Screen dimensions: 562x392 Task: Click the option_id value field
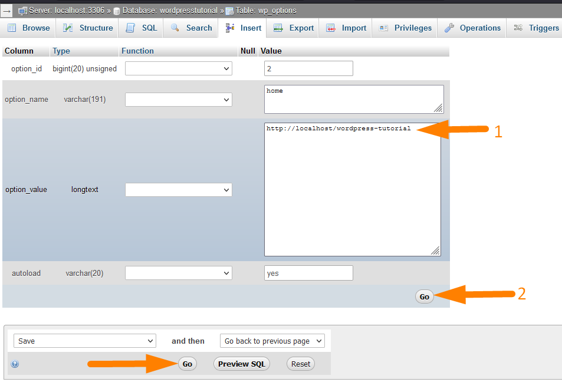coord(308,68)
